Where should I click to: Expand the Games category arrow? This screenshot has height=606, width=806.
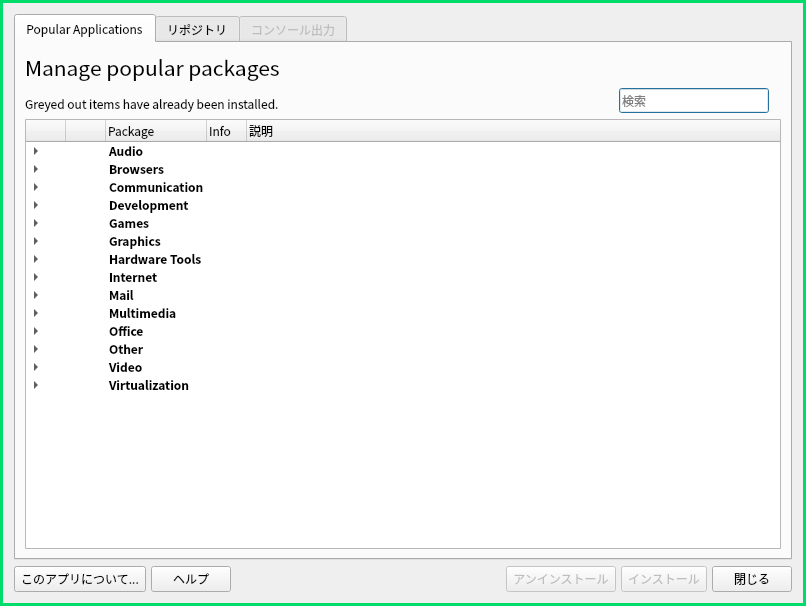coord(35,223)
